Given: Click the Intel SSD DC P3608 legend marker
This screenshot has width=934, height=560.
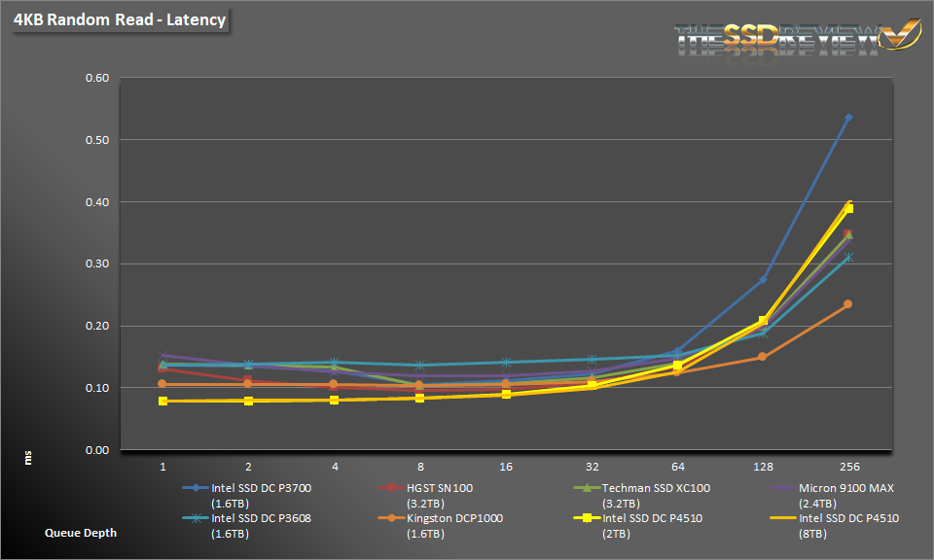Looking at the screenshot, I should [x=195, y=519].
